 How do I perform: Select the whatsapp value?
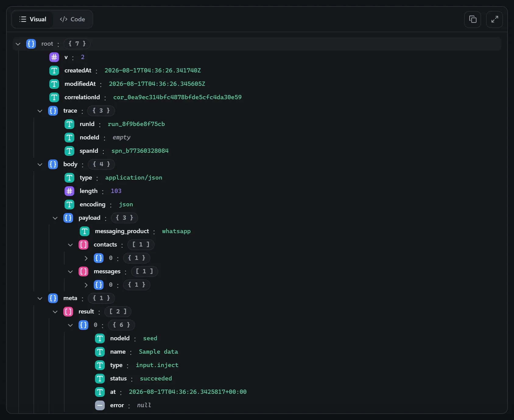(176, 231)
